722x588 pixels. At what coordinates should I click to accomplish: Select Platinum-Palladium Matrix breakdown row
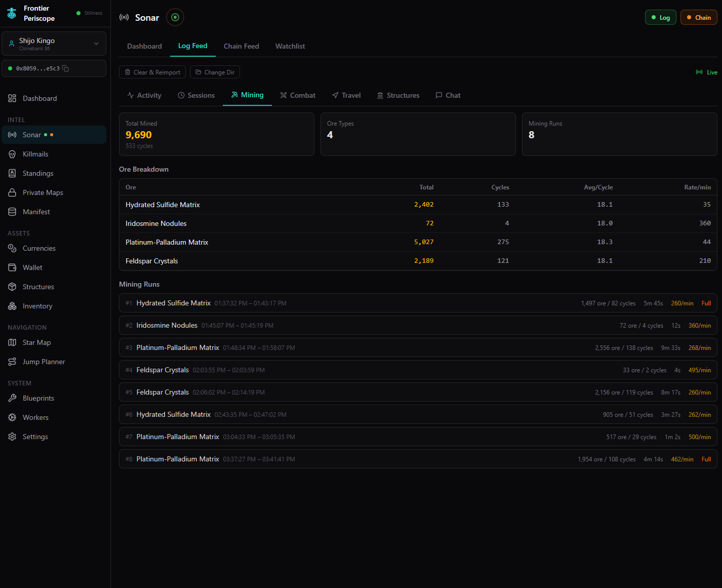point(418,242)
